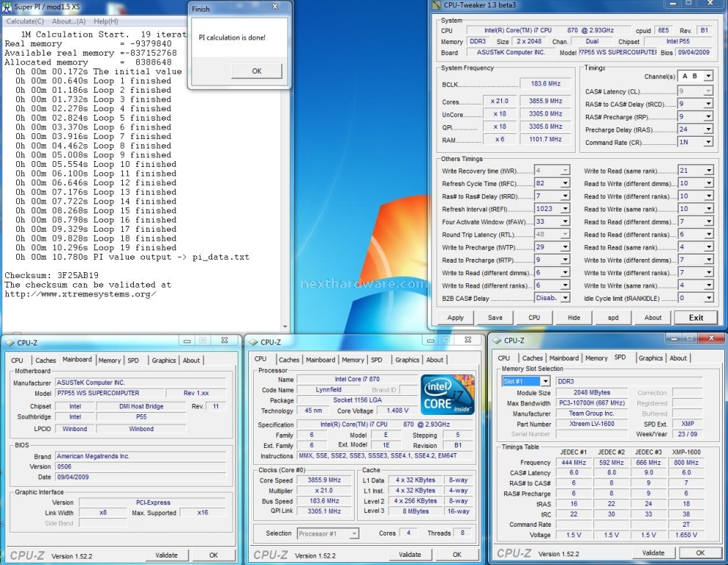The image size is (728, 565).
Task: Open the Refresh Cycle Time (tRFC) dropdown
Action: [x=565, y=183]
